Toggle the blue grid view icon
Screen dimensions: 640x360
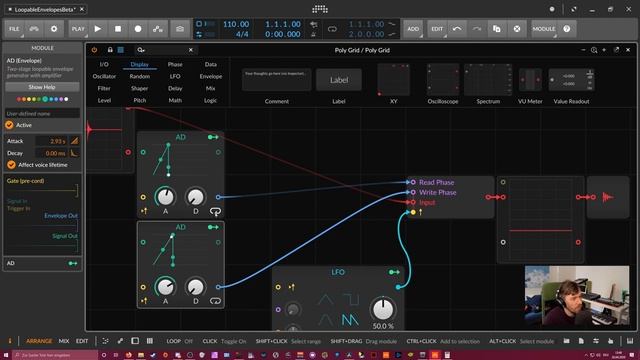[121, 50]
